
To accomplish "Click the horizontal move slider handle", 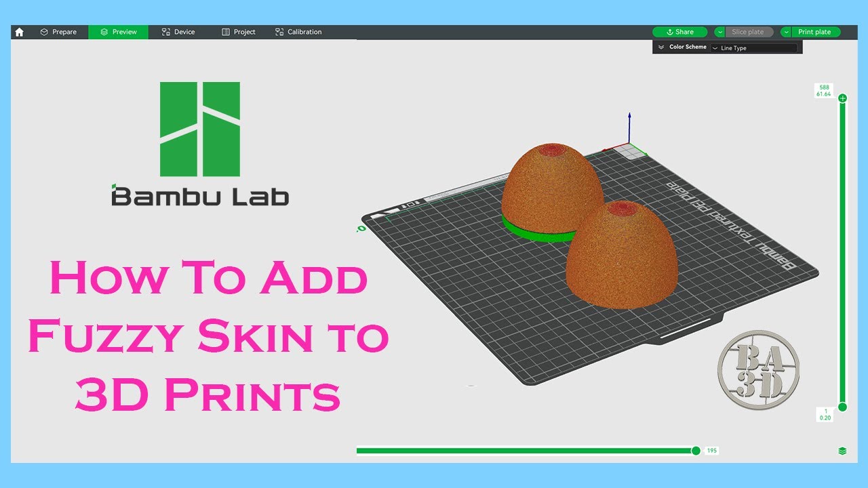I will (695, 450).
